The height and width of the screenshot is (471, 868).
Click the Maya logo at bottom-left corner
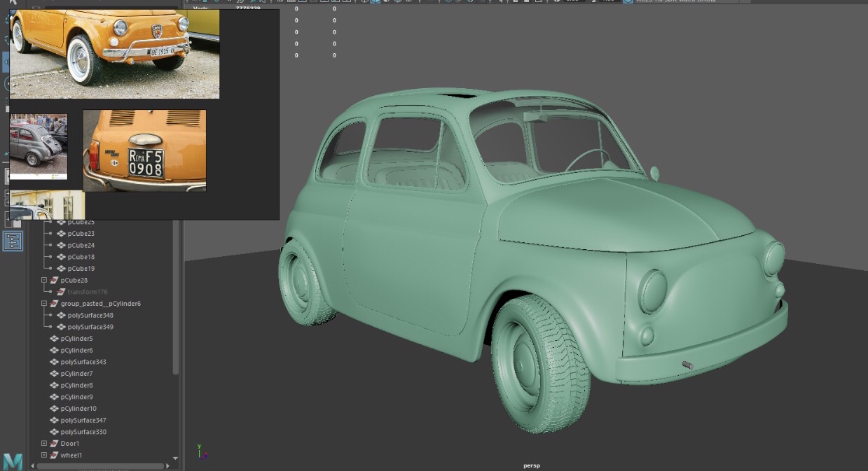[14, 461]
